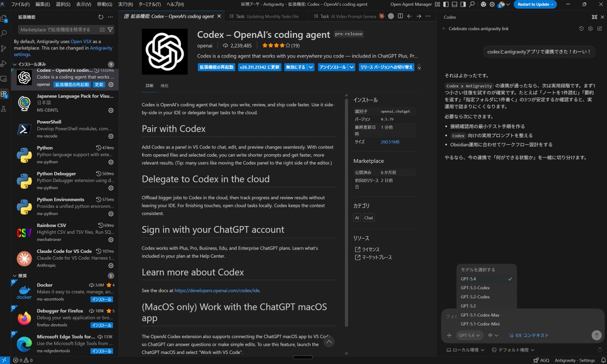Open the Testing flask icon

pyautogui.click(x=5, y=109)
